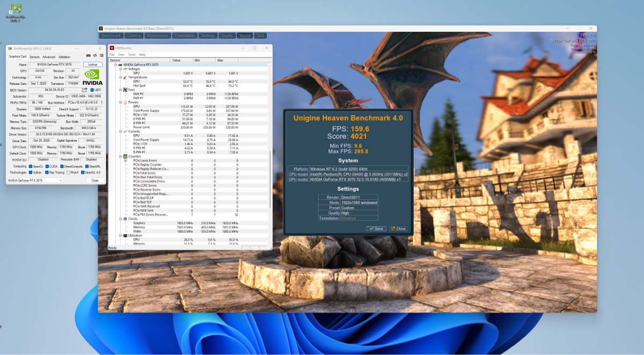Open the Tools menu in HWMonitor
Viewport: 644px width, 355px height.
click(131, 55)
